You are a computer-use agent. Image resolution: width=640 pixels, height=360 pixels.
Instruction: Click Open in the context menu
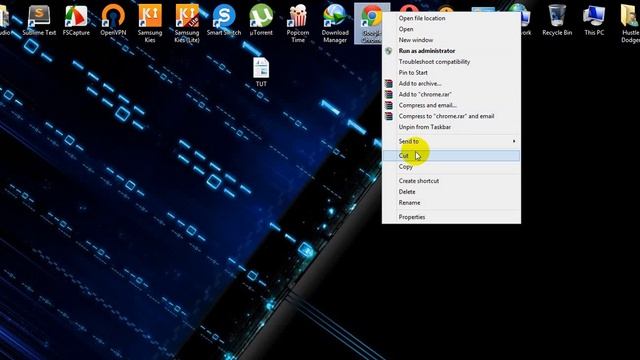(x=451, y=29)
